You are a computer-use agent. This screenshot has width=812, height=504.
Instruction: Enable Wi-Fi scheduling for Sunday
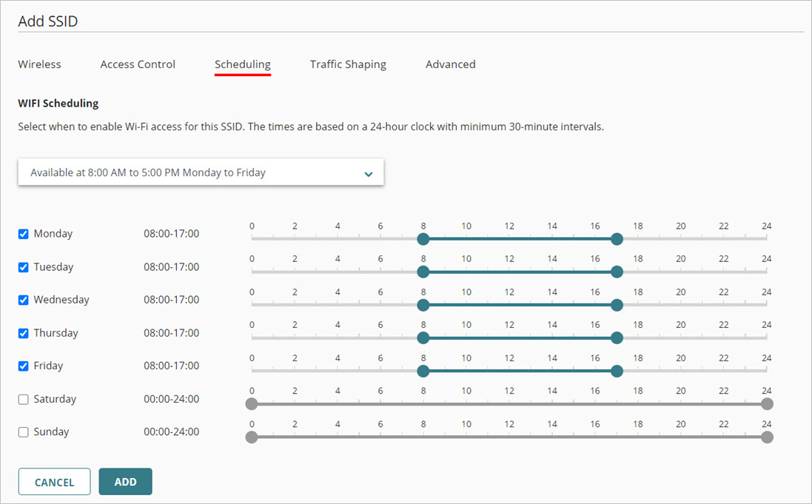tap(22, 431)
